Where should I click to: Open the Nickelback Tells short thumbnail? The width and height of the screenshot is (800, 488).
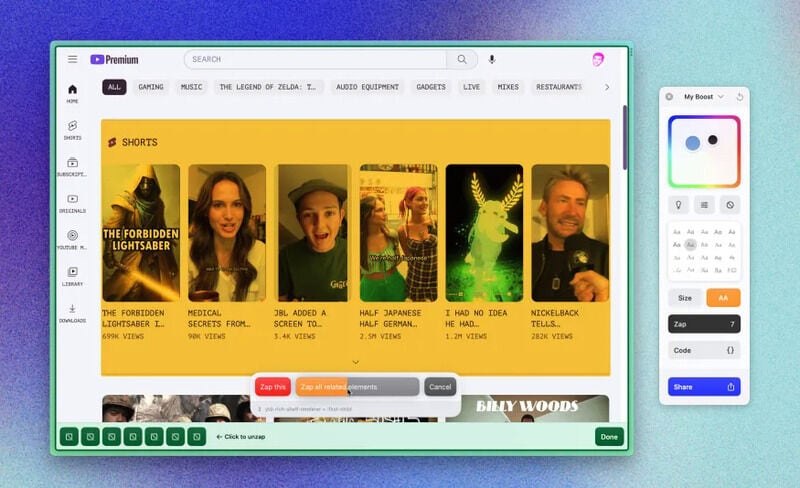pos(570,233)
